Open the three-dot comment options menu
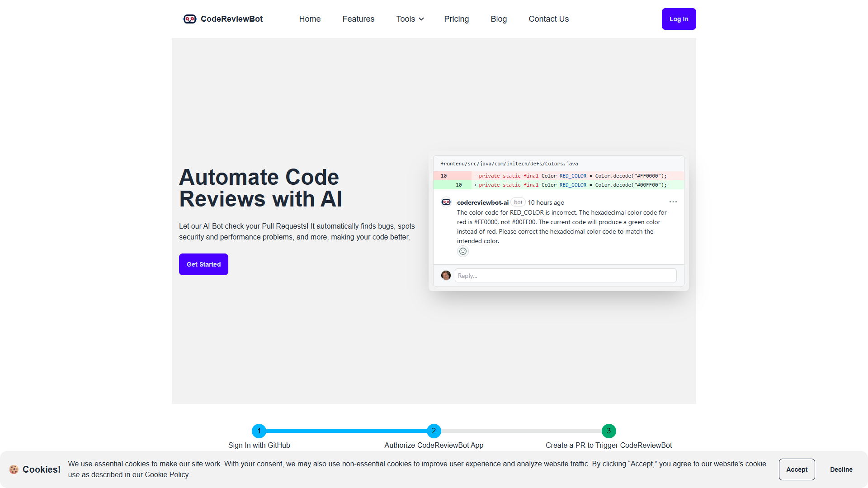The width and height of the screenshot is (868, 488). pyautogui.click(x=673, y=202)
